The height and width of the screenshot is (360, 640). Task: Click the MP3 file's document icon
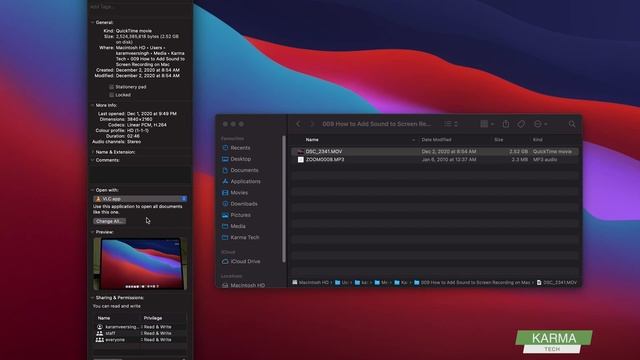pyautogui.click(x=300, y=160)
